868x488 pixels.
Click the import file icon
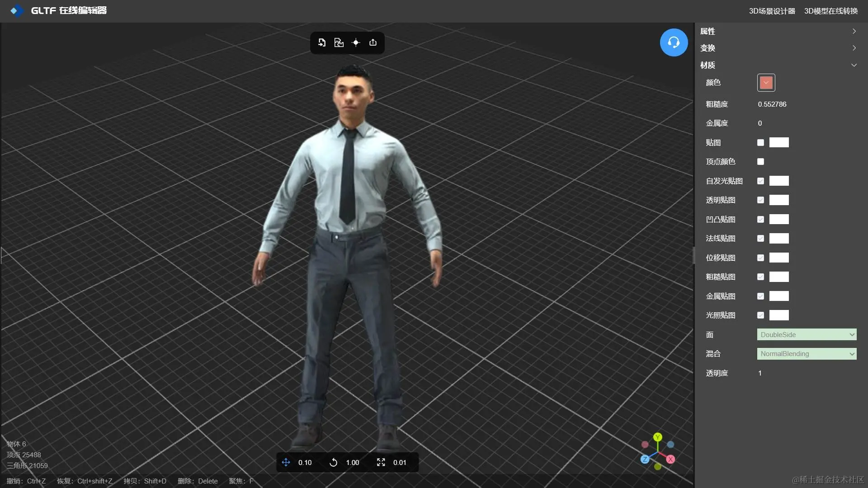(x=322, y=42)
